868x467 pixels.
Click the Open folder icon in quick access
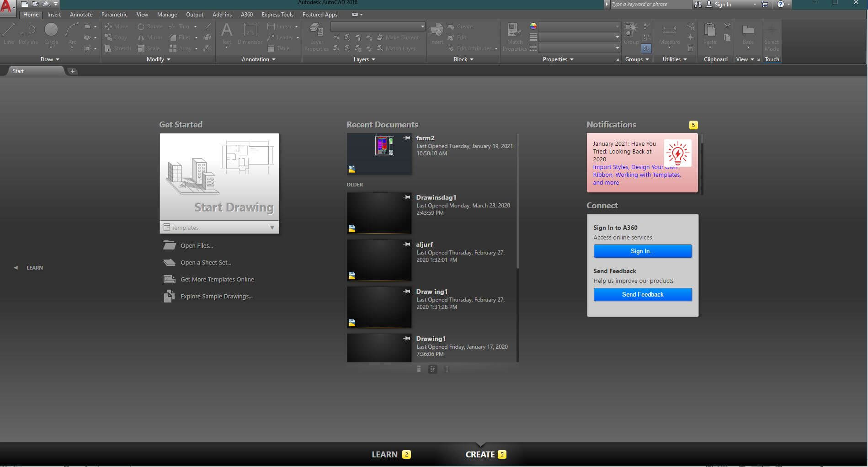point(35,4)
